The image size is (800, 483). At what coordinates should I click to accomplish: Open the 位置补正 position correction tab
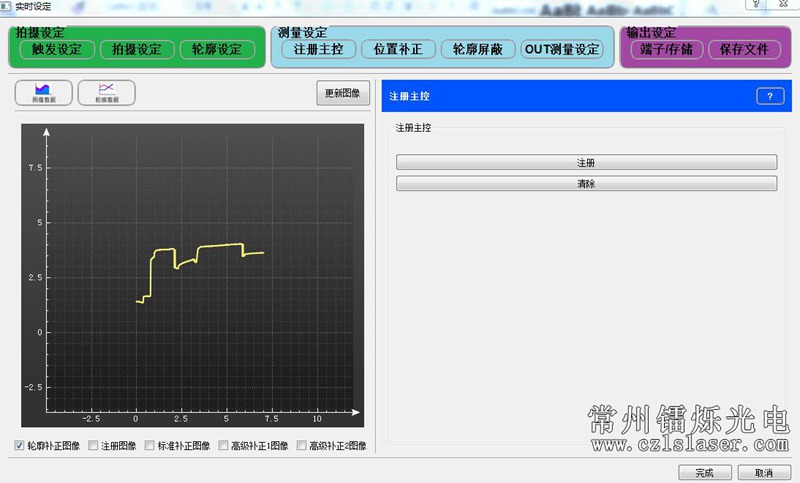coord(398,49)
